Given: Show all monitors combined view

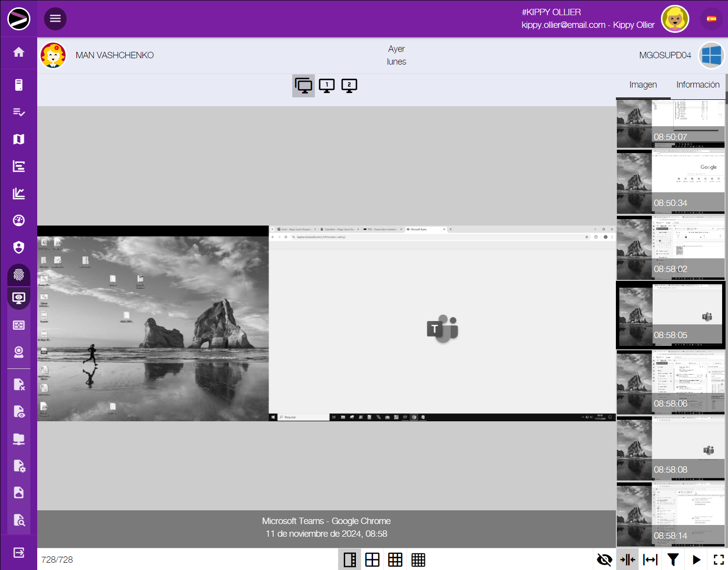Looking at the screenshot, I should [x=304, y=86].
